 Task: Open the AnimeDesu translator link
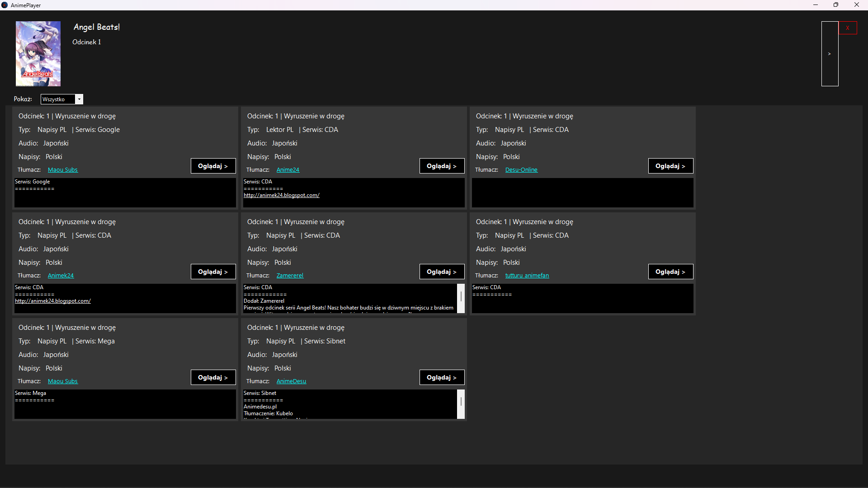click(291, 381)
